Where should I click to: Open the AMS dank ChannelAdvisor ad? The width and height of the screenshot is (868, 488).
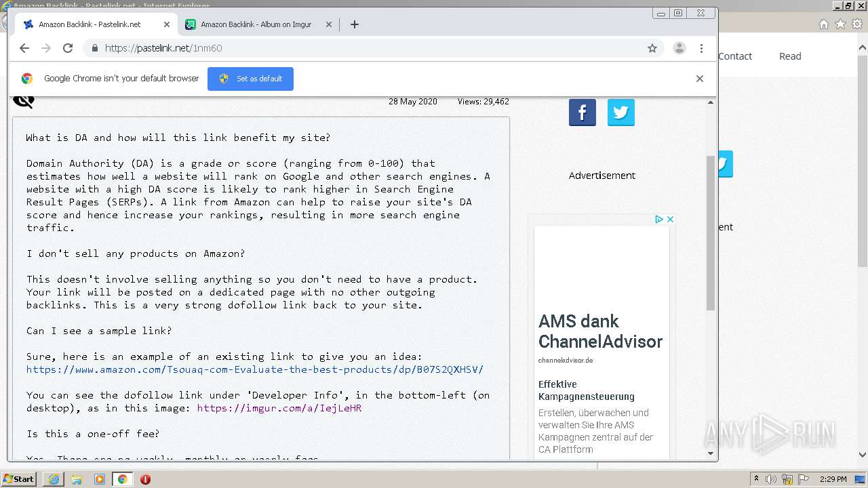tap(600, 331)
